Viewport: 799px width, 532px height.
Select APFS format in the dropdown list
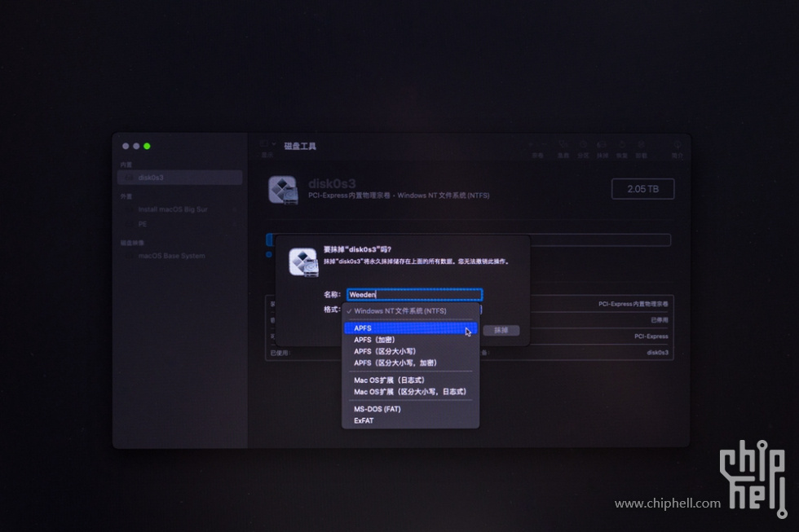pyautogui.click(x=410, y=328)
